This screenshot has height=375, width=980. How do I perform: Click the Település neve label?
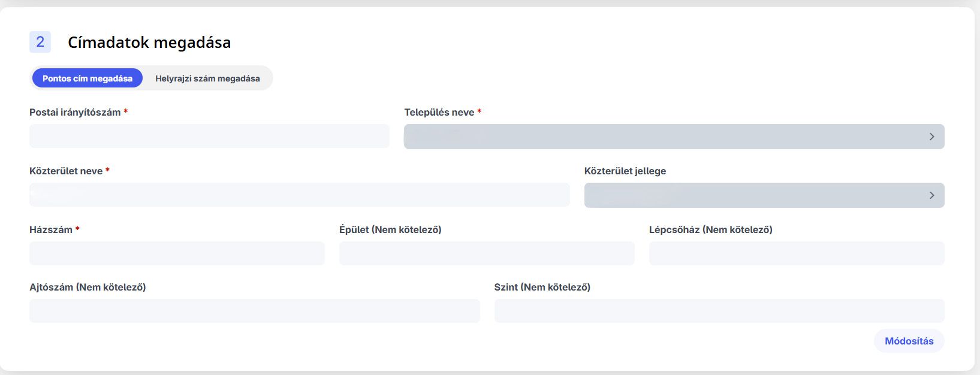[439, 112]
